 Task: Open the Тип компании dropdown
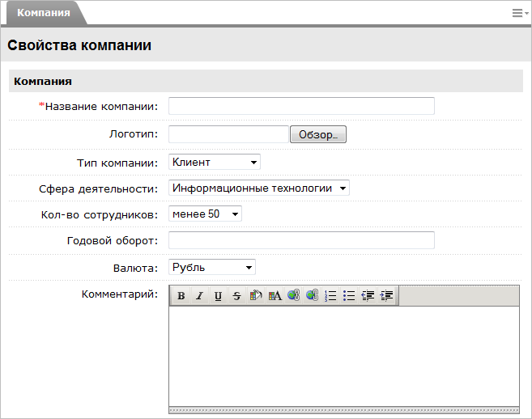[215, 162]
